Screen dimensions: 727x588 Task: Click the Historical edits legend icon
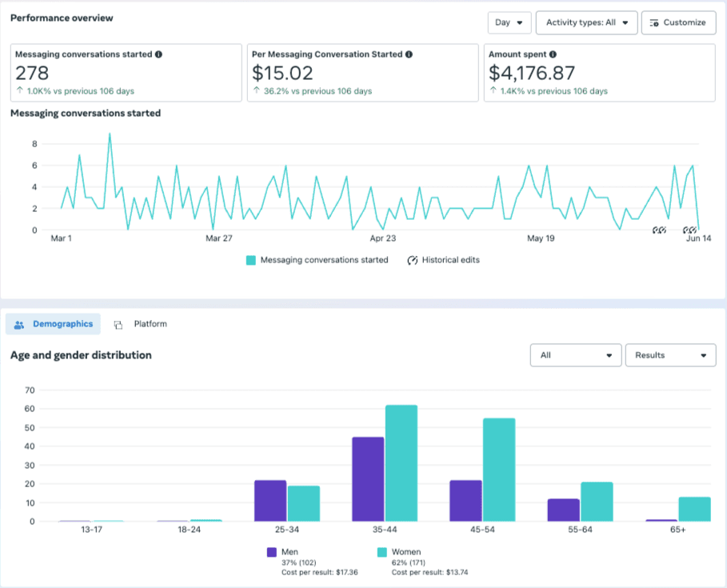click(412, 260)
